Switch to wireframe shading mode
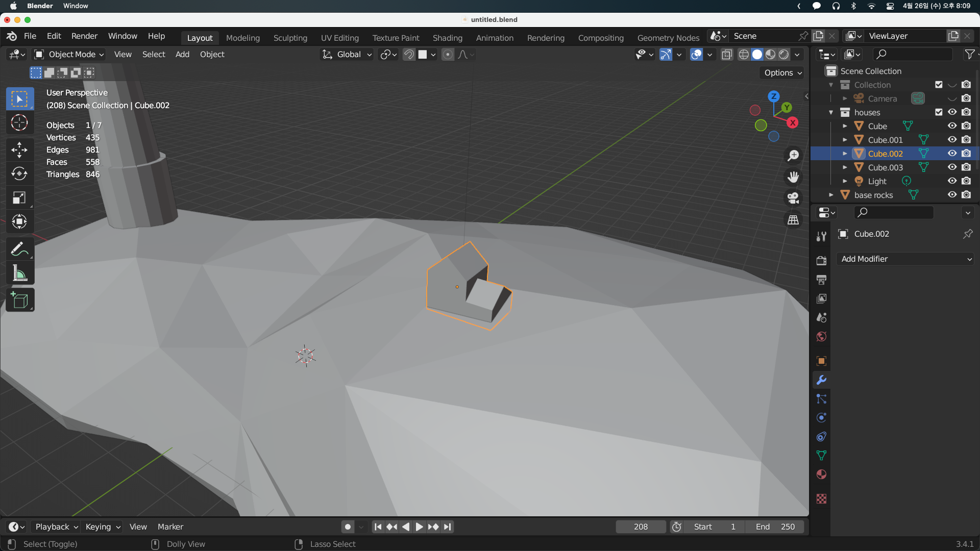This screenshot has width=980, height=551. coord(744,55)
